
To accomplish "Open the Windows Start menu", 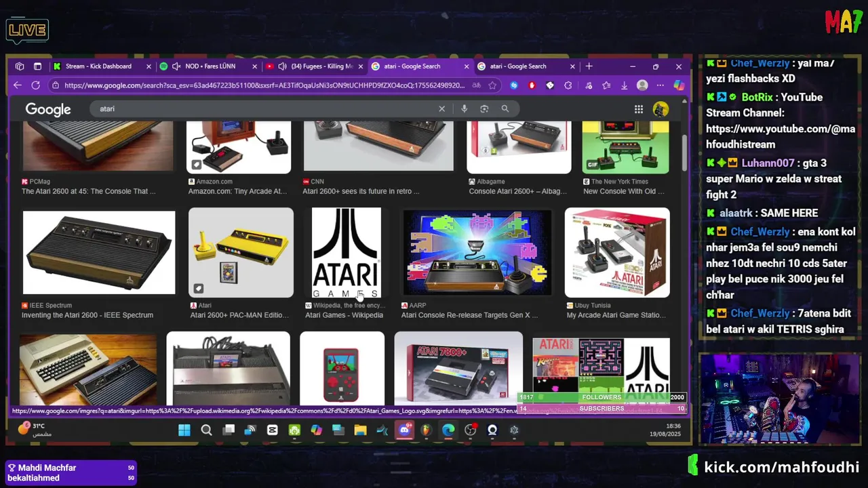I will coord(184,430).
